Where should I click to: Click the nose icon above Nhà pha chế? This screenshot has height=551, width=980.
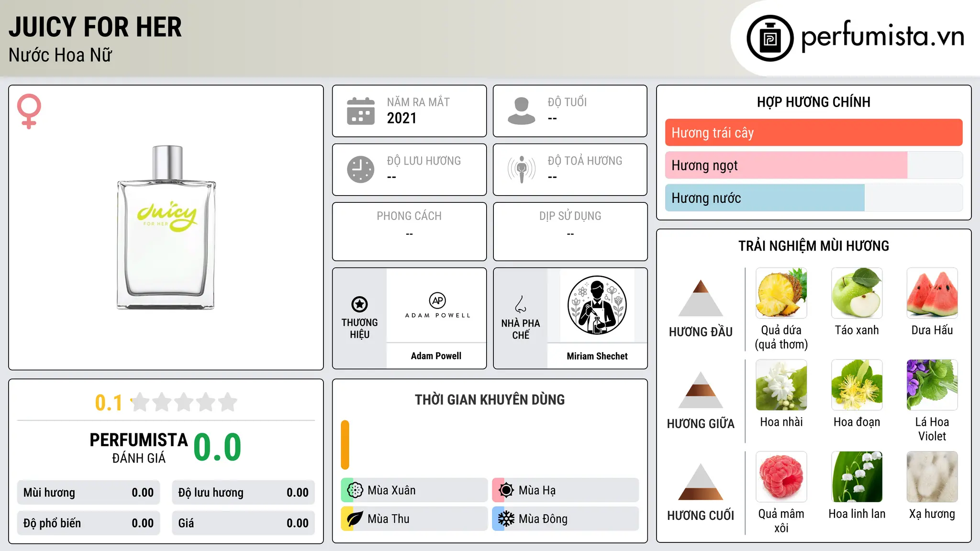pyautogui.click(x=521, y=304)
